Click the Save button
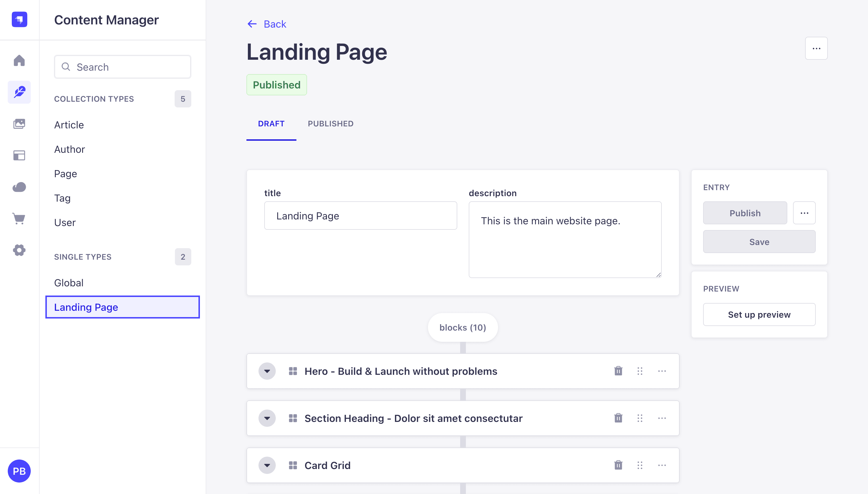 [759, 242]
